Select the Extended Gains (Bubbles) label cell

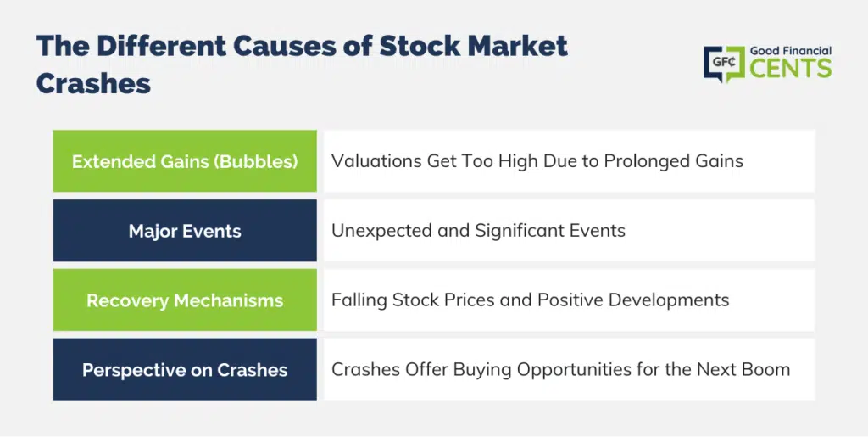click(x=185, y=161)
